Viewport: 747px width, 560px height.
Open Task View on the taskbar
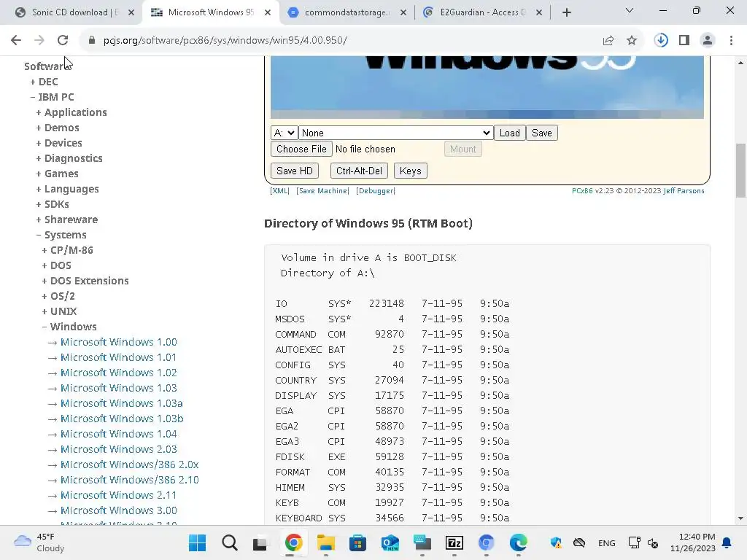tap(260, 542)
